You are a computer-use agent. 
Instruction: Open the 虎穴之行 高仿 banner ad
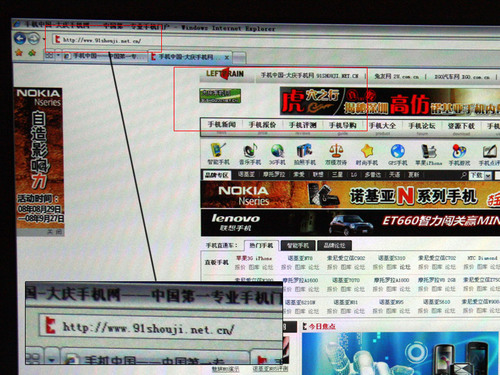click(x=390, y=102)
